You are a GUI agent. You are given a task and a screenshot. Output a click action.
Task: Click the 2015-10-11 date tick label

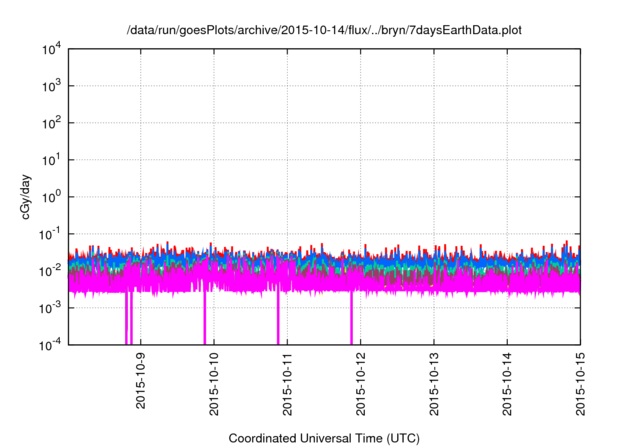point(287,384)
